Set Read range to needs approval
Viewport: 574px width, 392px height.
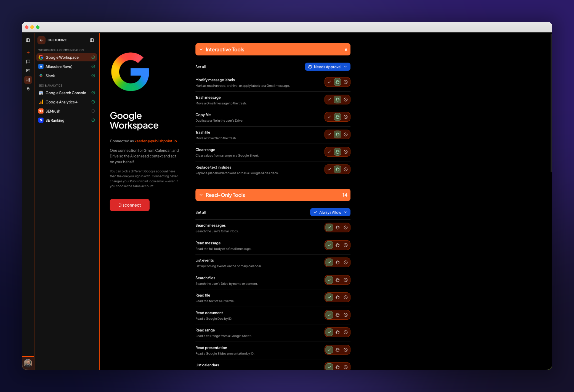coord(338,332)
